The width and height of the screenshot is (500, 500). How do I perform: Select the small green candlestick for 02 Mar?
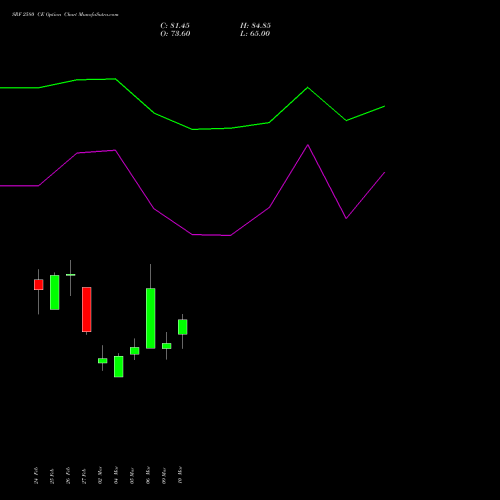[x=103, y=361]
